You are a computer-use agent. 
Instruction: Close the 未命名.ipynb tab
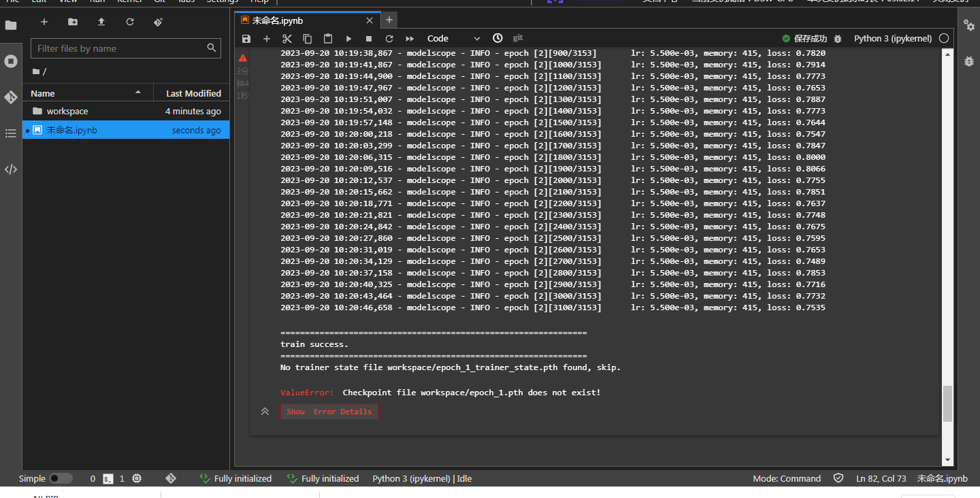pos(370,21)
